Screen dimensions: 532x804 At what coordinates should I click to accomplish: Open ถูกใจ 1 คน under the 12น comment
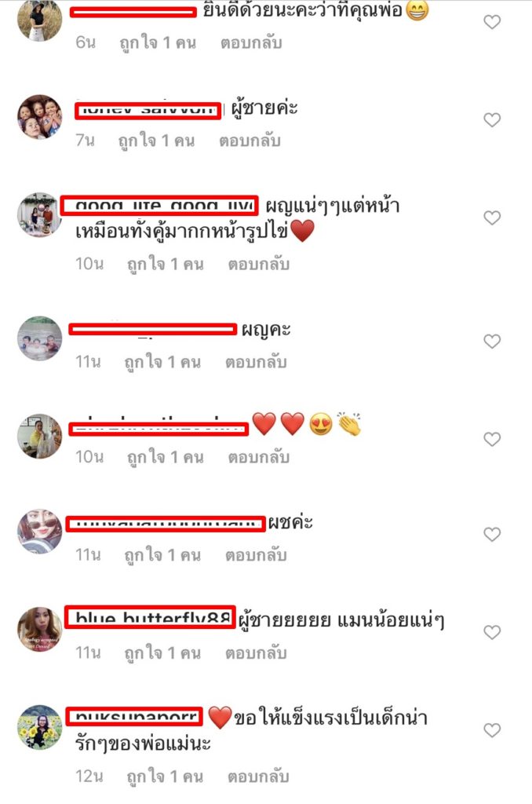pyautogui.click(x=165, y=777)
